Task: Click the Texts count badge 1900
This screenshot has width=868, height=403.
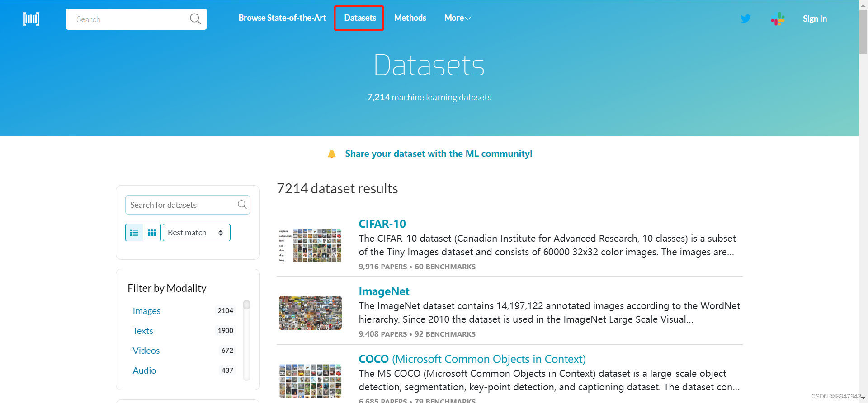Action: tap(225, 331)
